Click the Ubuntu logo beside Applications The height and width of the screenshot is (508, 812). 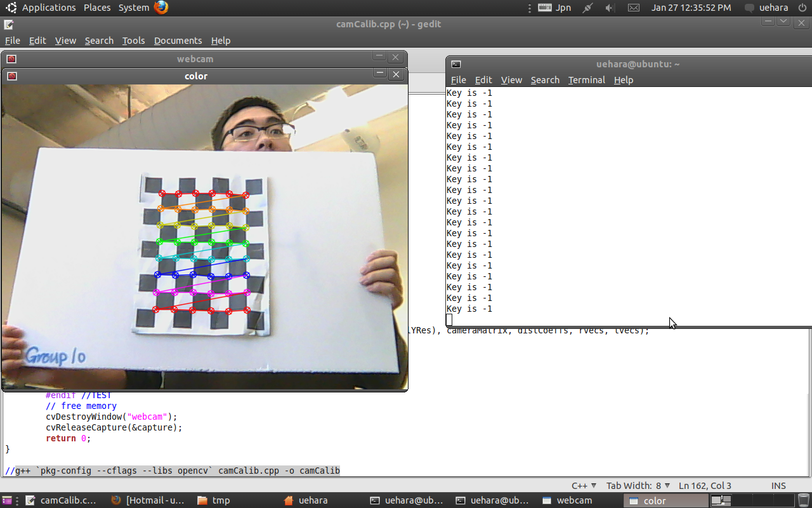pyautogui.click(x=11, y=8)
